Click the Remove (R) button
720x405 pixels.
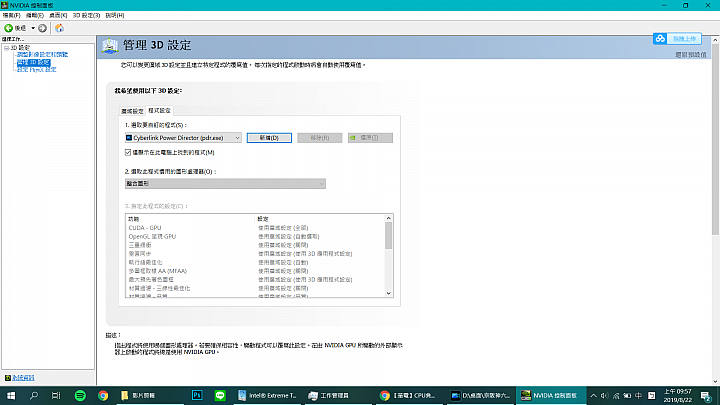320,138
